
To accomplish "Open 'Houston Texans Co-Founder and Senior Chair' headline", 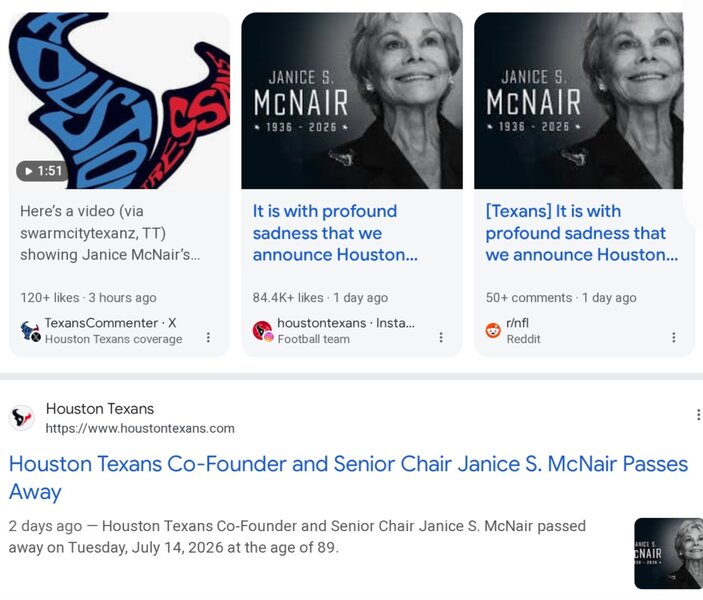I will [348, 478].
